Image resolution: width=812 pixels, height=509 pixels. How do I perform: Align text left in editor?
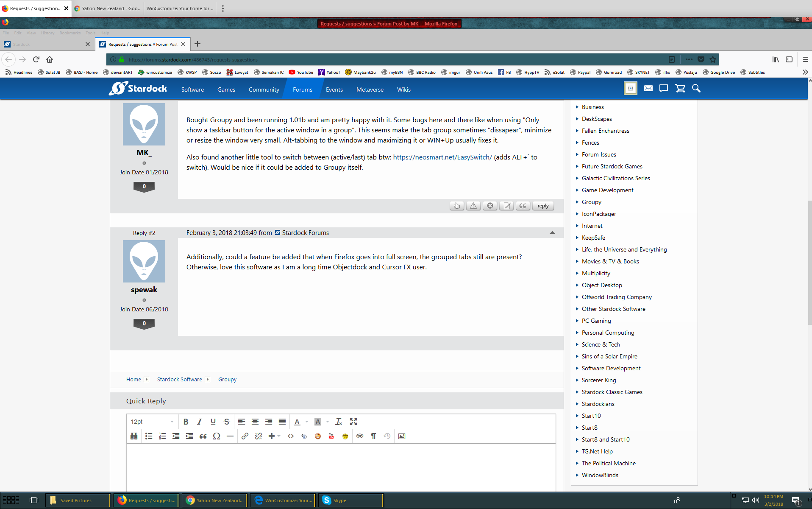(242, 422)
